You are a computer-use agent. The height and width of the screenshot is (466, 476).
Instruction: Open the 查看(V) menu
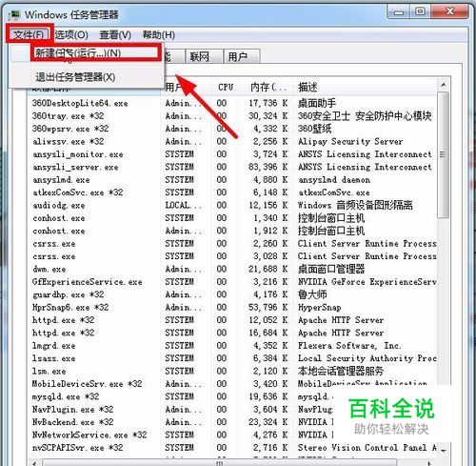(x=115, y=34)
